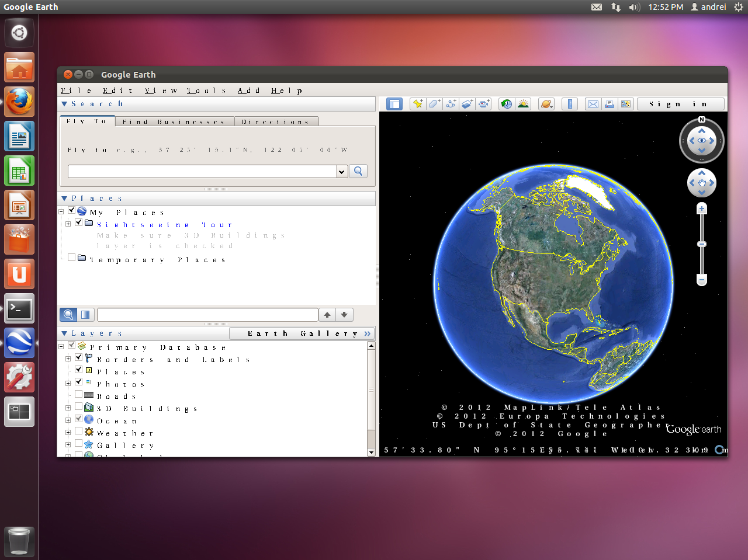The height and width of the screenshot is (560, 748).
Task: Open the Earth Gallery button
Action: [x=302, y=333]
